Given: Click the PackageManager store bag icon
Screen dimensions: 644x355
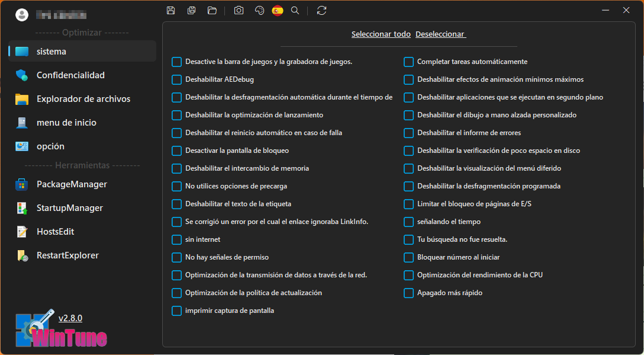Looking at the screenshot, I should tap(22, 184).
